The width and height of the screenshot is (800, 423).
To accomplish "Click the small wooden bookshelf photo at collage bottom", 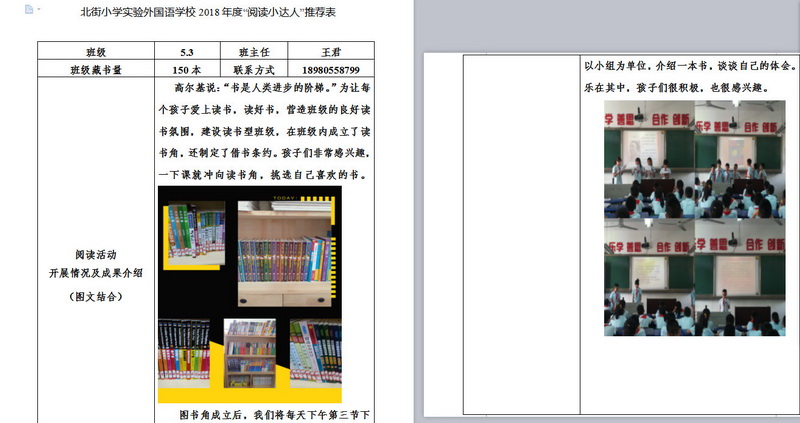I will coord(249,353).
